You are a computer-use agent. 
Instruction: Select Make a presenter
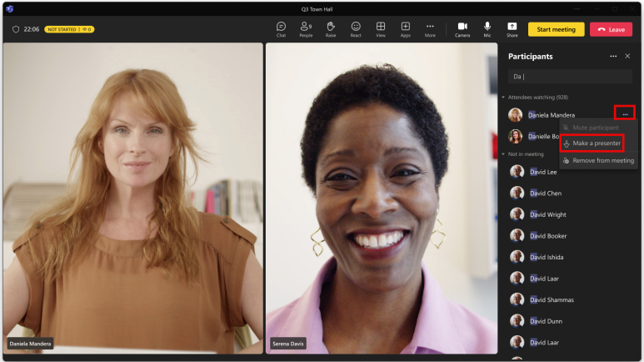click(596, 143)
